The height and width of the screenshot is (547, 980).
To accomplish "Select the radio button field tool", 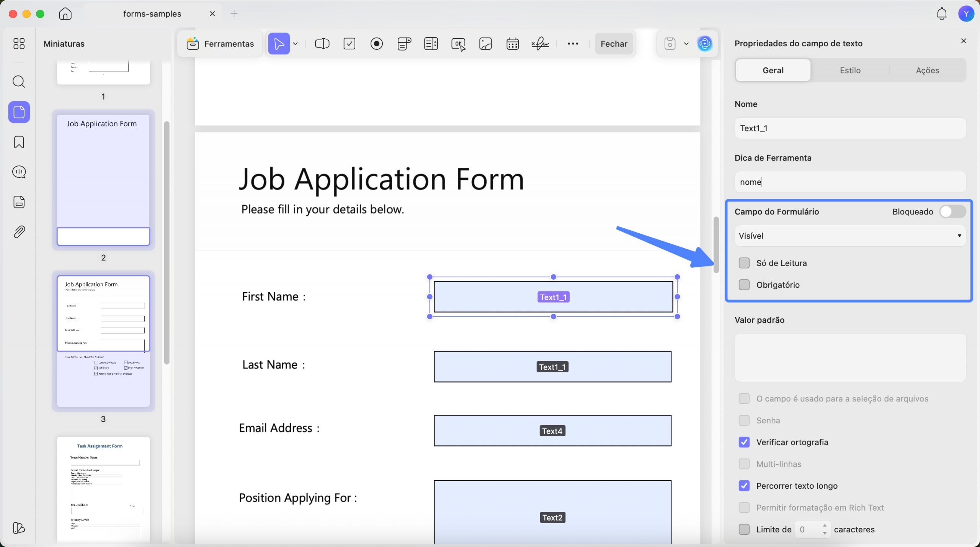I will click(x=377, y=44).
